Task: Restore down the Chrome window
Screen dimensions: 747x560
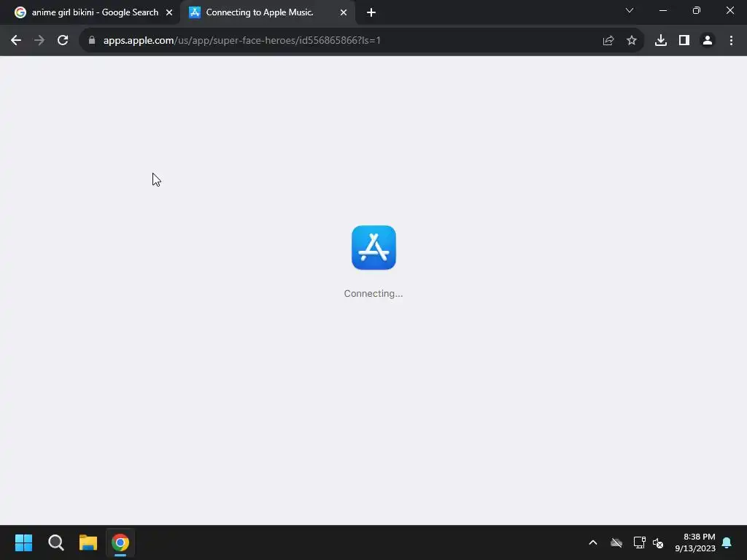Action: click(x=697, y=10)
